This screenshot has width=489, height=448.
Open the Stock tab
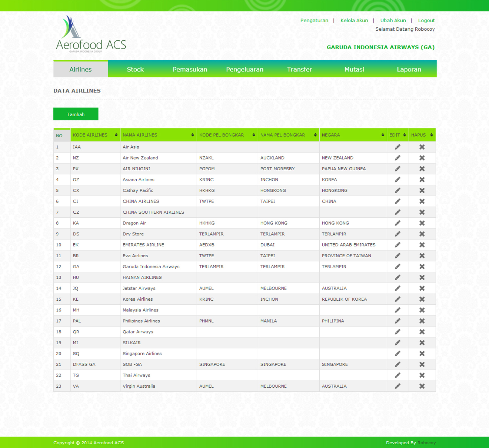point(135,69)
